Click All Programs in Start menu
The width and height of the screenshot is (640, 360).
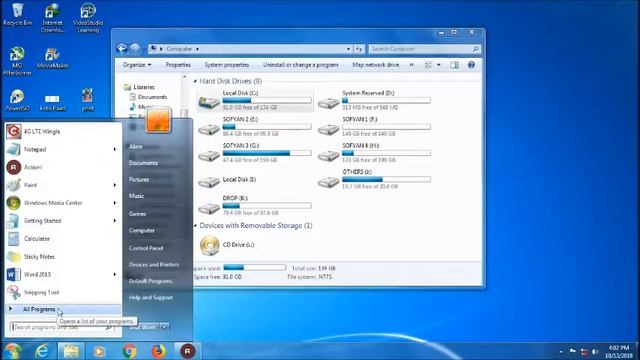[63, 309]
